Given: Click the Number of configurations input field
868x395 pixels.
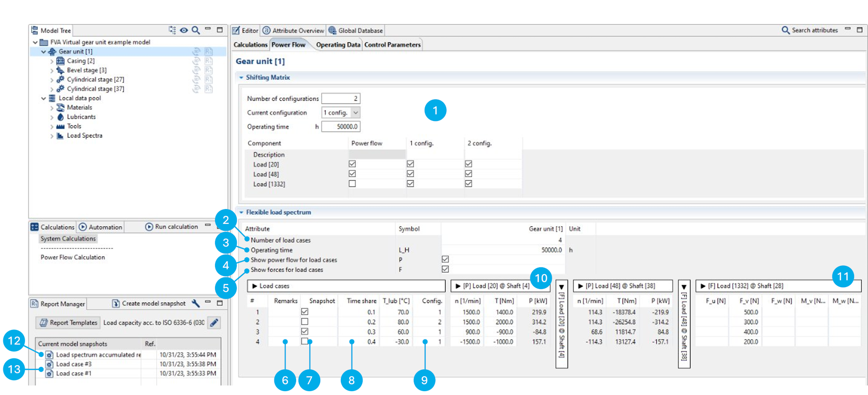Looking at the screenshot, I should 340,98.
